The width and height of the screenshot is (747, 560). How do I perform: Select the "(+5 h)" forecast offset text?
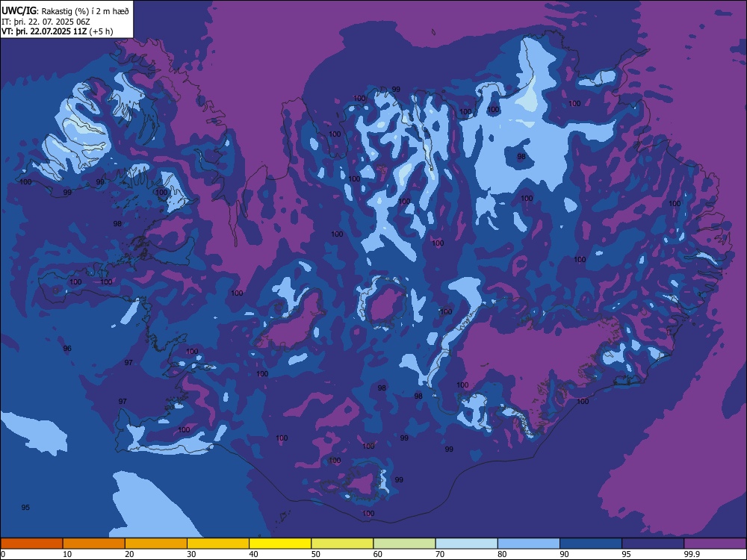[101, 31]
